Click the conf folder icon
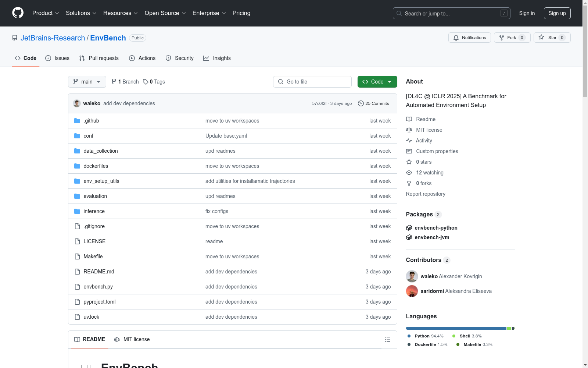This screenshot has width=588, height=368. 77,136
